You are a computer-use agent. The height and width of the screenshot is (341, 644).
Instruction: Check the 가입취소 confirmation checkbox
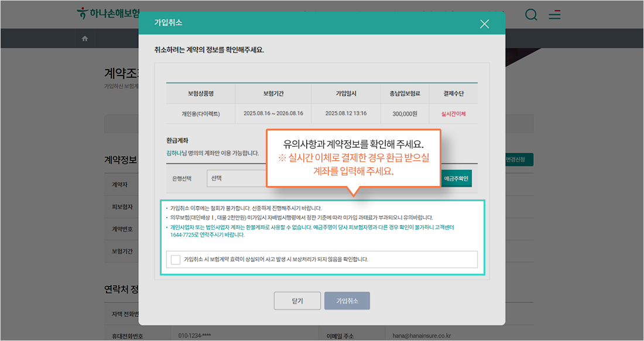click(176, 259)
